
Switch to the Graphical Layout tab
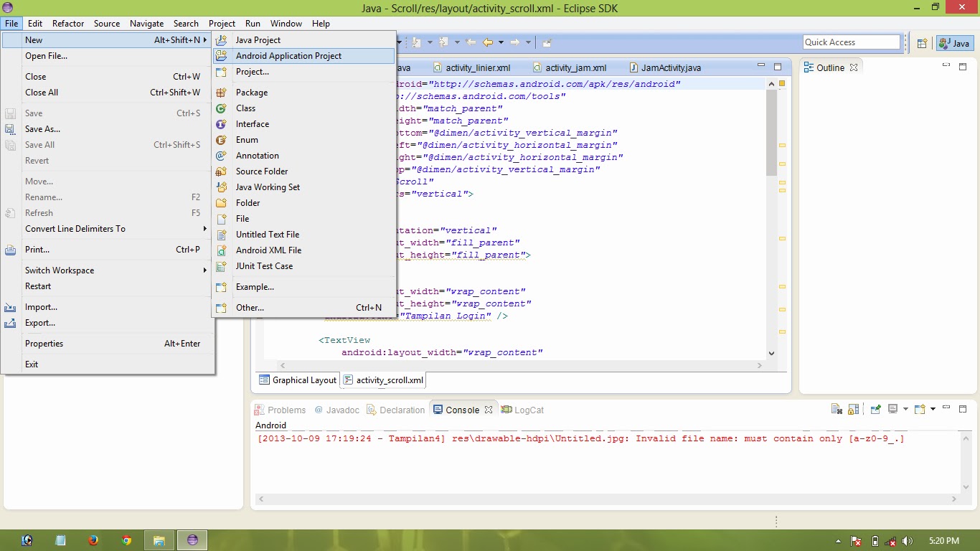click(298, 380)
